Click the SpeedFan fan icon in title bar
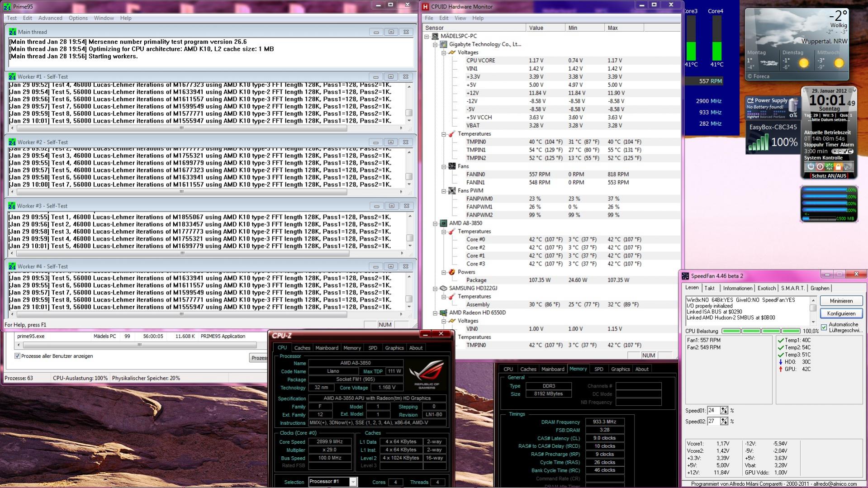The height and width of the screenshot is (488, 868). (x=685, y=276)
